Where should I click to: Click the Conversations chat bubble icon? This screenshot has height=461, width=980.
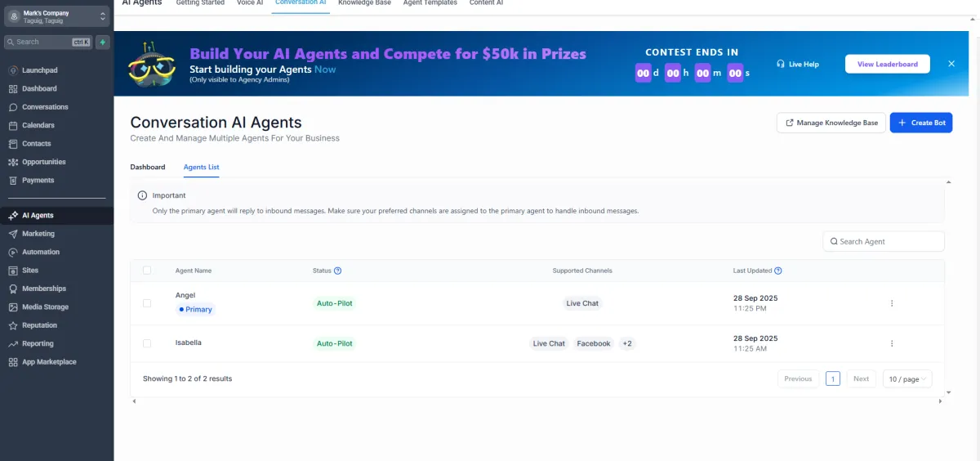(x=13, y=107)
